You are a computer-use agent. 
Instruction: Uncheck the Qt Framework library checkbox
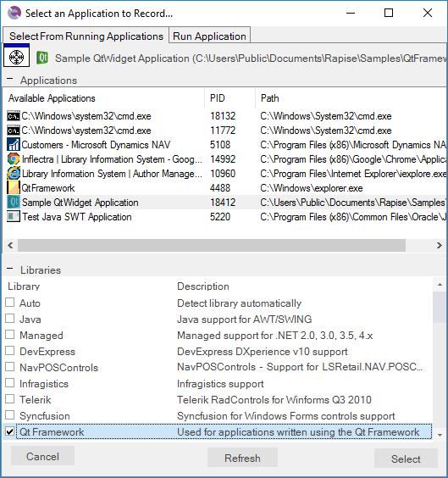tap(10, 431)
